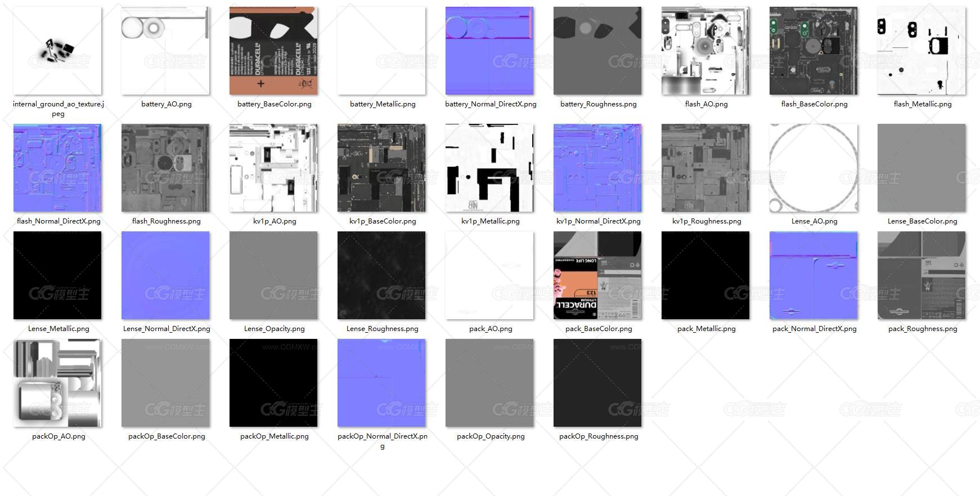980x496 pixels.
Task: Click the Lense_Roughness.png file name label
Action: click(383, 329)
